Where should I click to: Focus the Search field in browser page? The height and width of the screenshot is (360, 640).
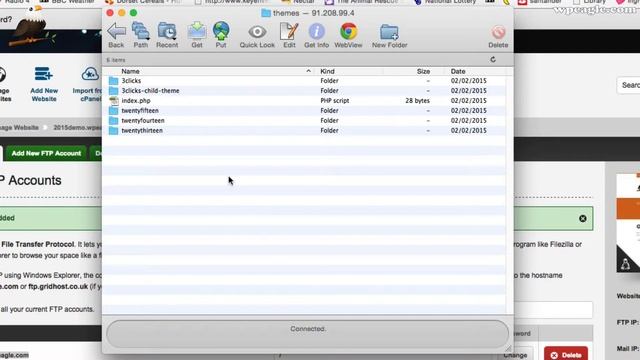(x=629, y=85)
